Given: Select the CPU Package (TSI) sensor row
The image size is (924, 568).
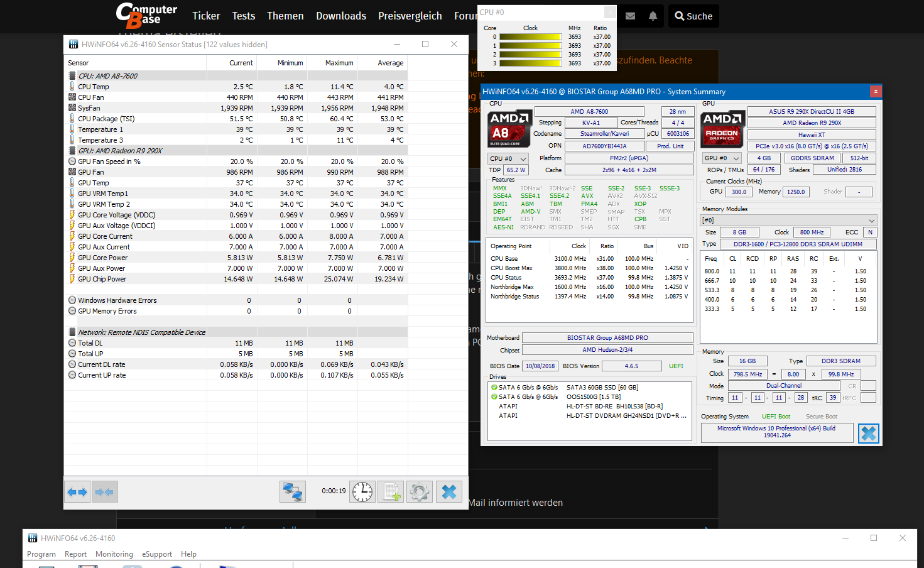Looking at the screenshot, I should click(236, 119).
